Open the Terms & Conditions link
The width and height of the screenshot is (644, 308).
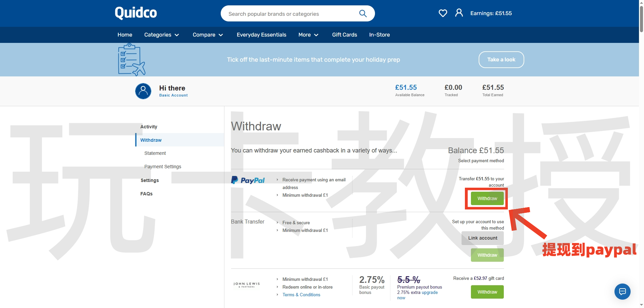point(301,295)
